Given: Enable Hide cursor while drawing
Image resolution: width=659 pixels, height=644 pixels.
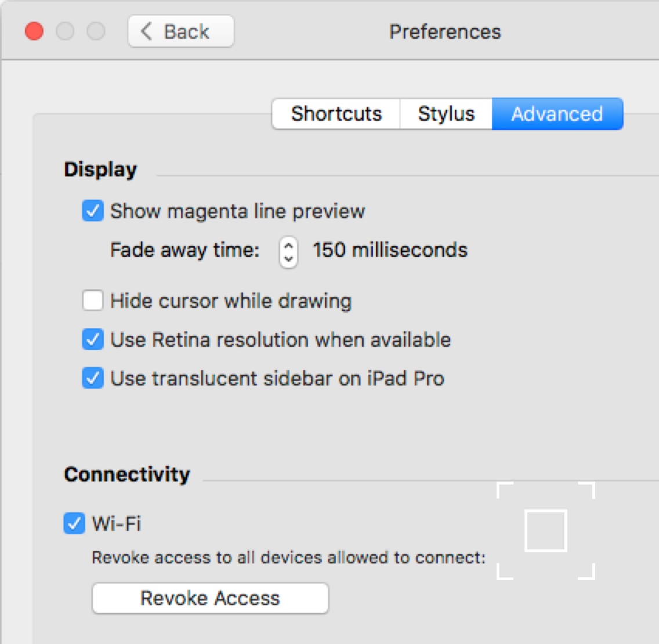Looking at the screenshot, I should (x=92, y=301).
